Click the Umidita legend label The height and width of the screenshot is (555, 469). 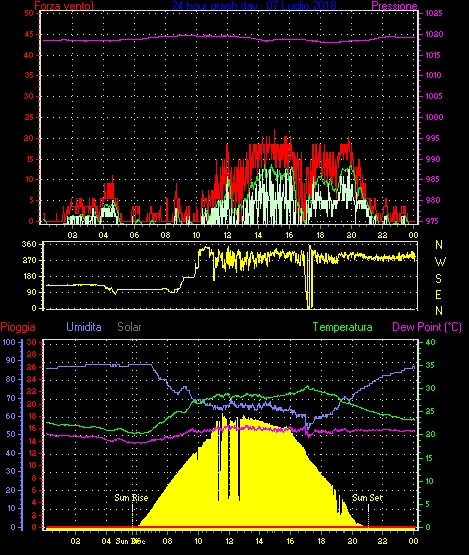[x=84, y=327]
